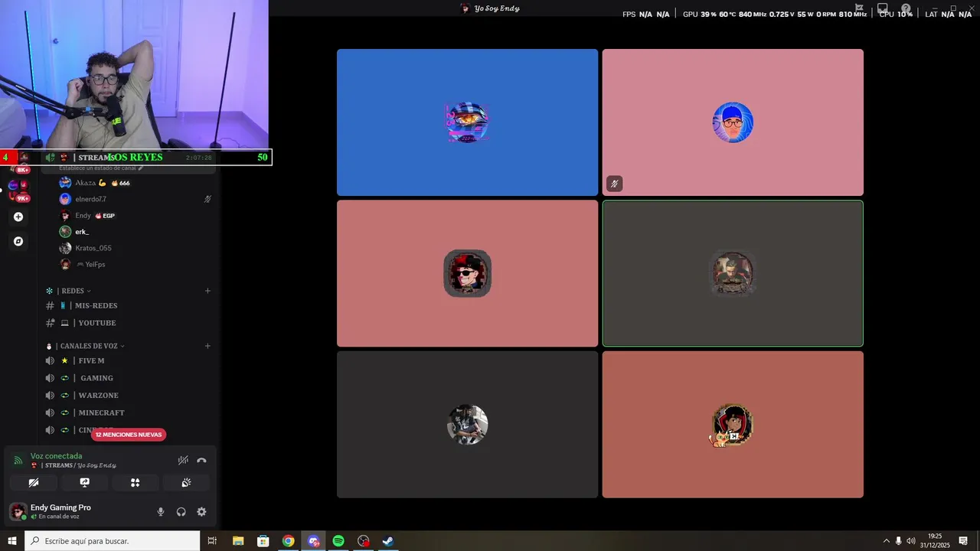Image resolution: width=980 pixels, height=551 pixels.
Task: Open taskbar app left of Steam
Action: pos(364,541)
